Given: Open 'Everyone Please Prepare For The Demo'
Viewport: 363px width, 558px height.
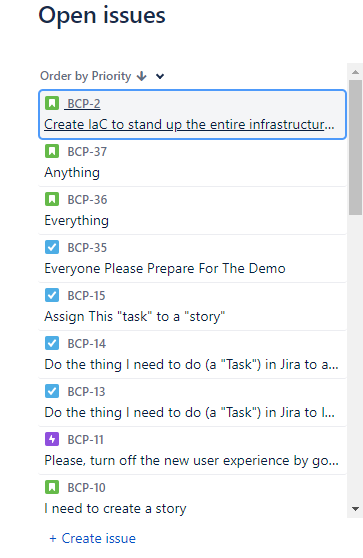Looking at the screenshot, I should [165, 268].
